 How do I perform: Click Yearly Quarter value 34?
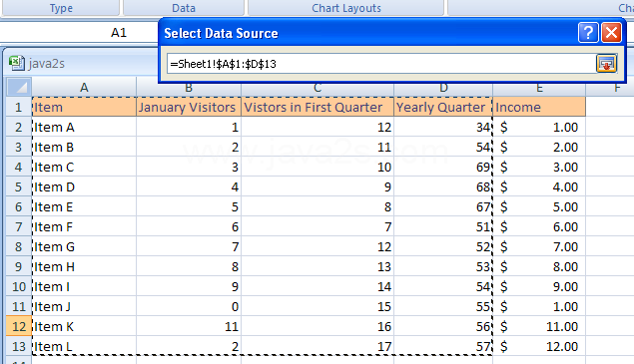point(443,127)
